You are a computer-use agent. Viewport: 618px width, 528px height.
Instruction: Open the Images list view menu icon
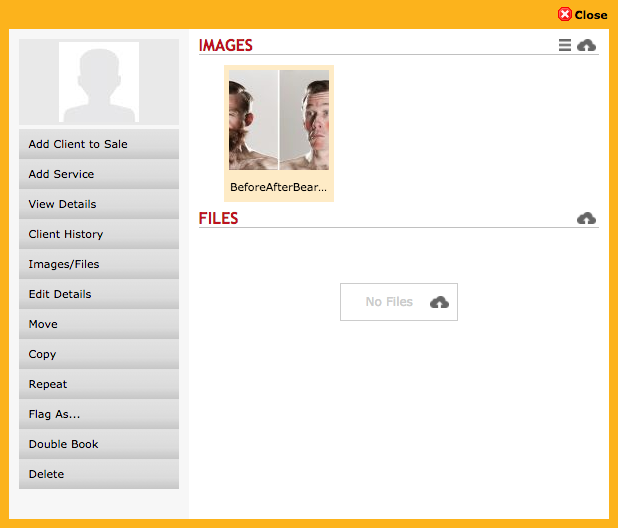(564, 45)
